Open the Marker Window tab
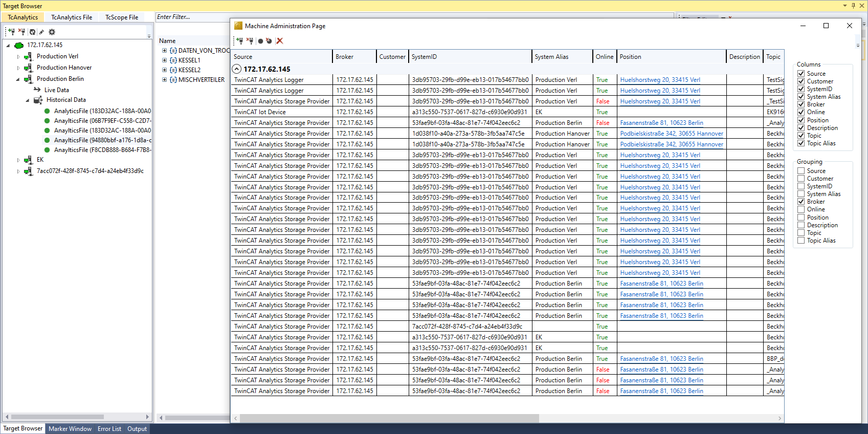This screenshot has height=434, width=868. click(x=70, y=429)
